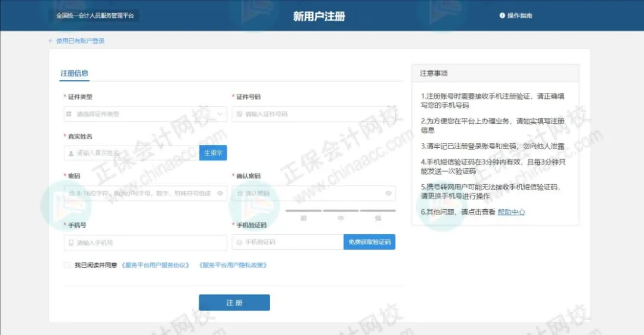Click the 注册 submit button

(234, 303)
